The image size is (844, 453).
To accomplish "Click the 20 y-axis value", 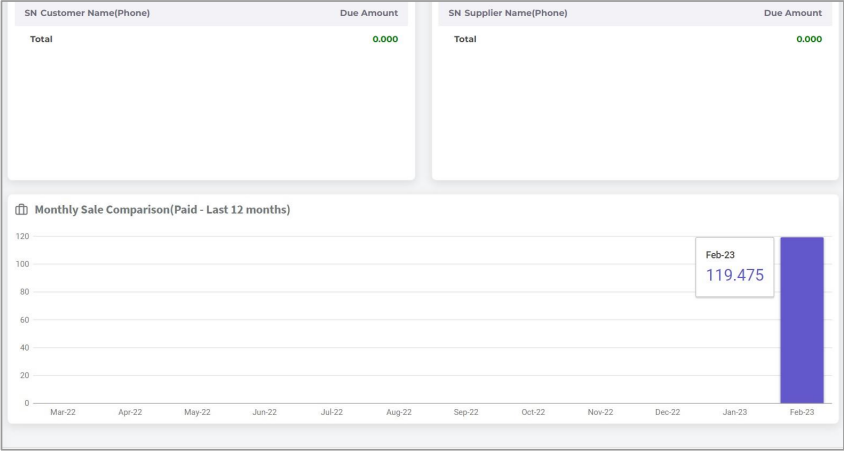I will point(25,376).
